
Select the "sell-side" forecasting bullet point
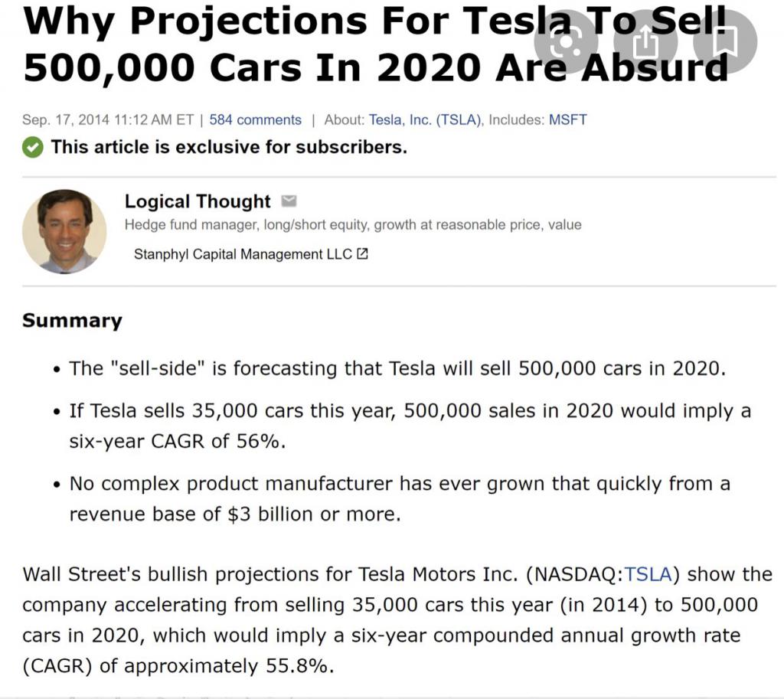397,368
